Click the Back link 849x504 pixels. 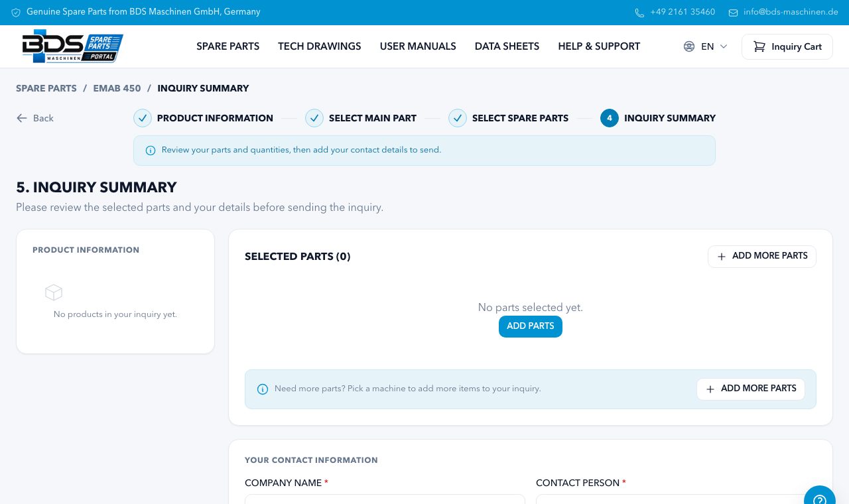click(x=35, y=118)
